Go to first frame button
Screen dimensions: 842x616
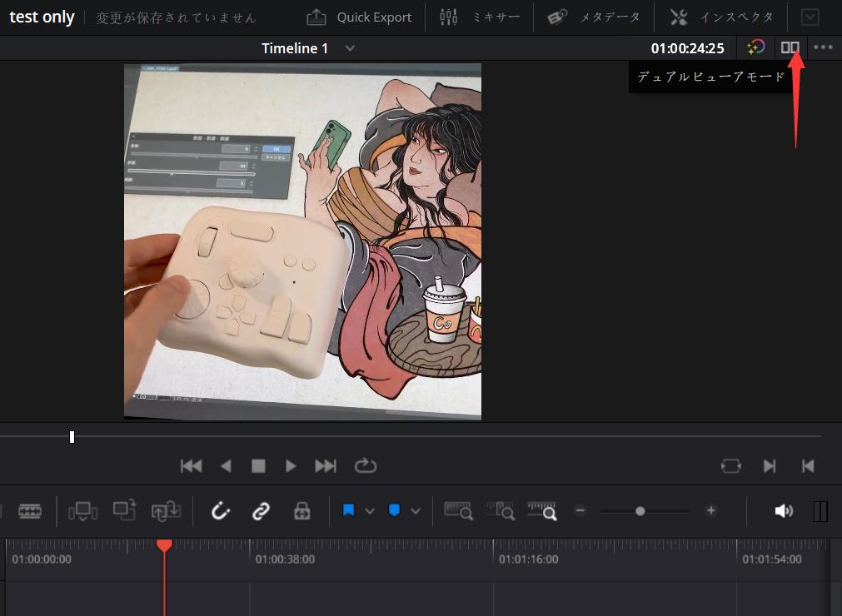(x=191, y=466)
